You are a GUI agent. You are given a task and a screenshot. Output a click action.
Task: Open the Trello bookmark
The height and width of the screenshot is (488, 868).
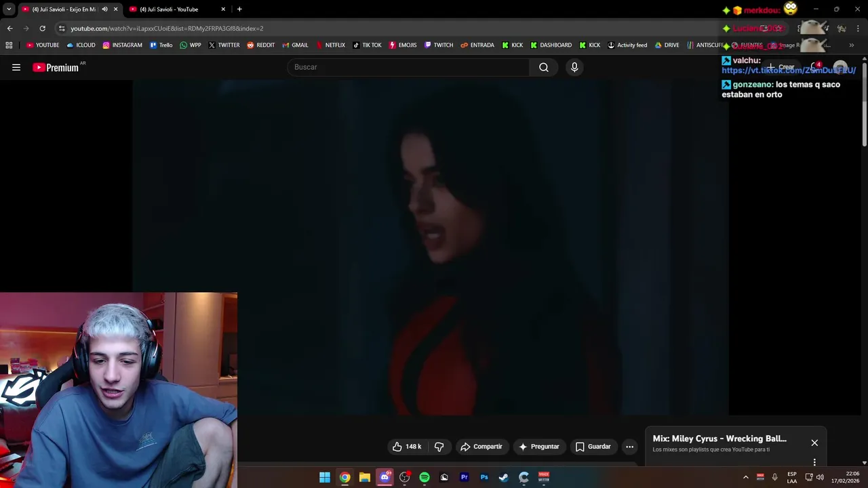point(161,45)
